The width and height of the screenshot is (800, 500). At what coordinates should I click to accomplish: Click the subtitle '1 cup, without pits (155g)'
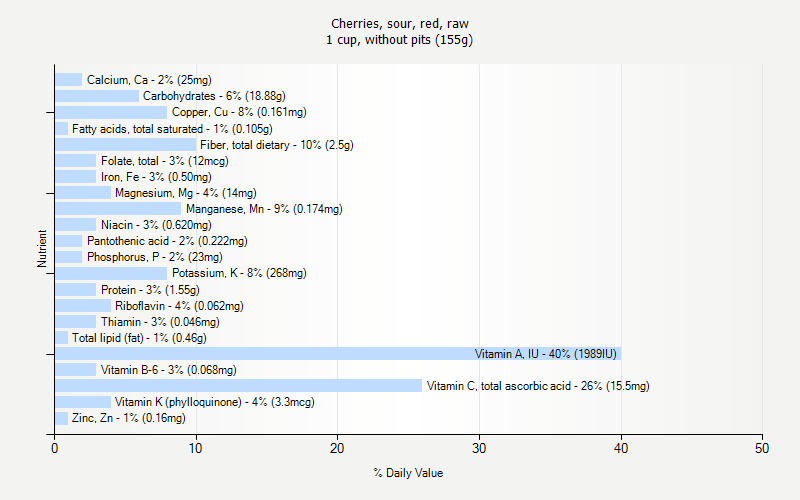click(x=399, y=40)
